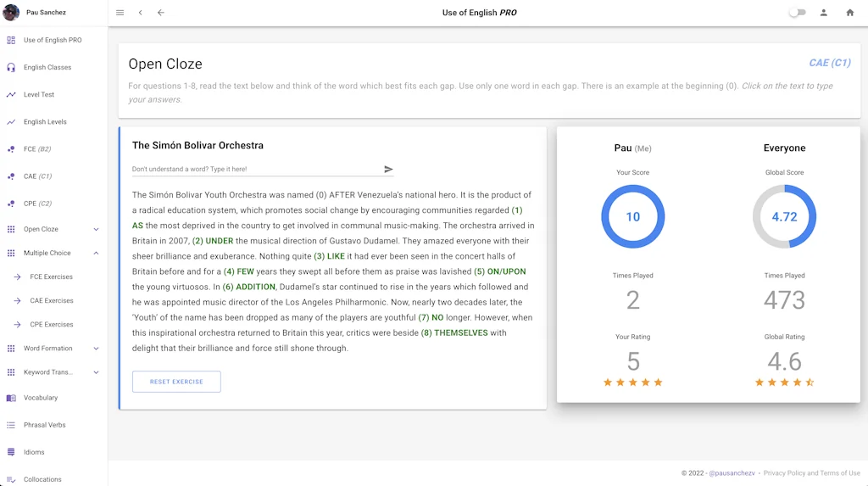Open Phrasal Verbs section label

(x=44, y=424)
